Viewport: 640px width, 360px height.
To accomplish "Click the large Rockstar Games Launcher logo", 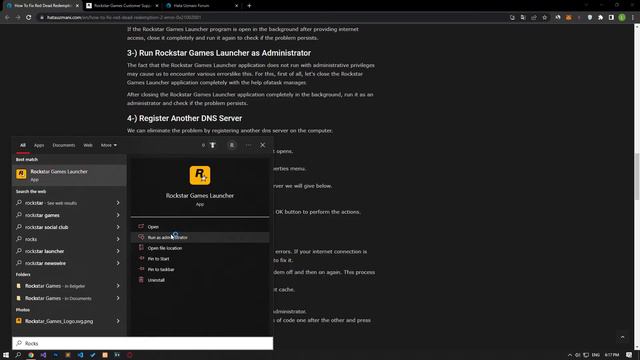I will click(200, 175).
